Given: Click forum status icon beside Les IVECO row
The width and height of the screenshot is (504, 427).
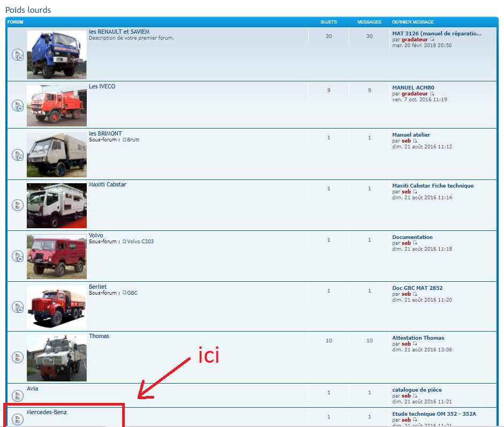Looking at the screenshot, I should point(18,106).
